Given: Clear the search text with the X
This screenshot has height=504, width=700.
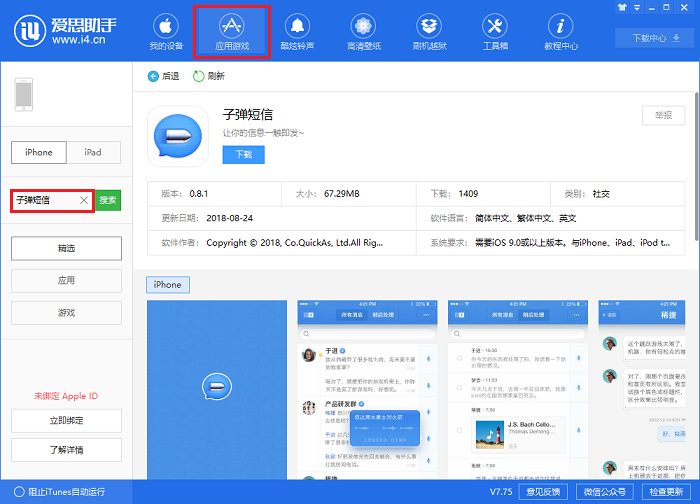Looking at the screenshot, I should 84,200.
